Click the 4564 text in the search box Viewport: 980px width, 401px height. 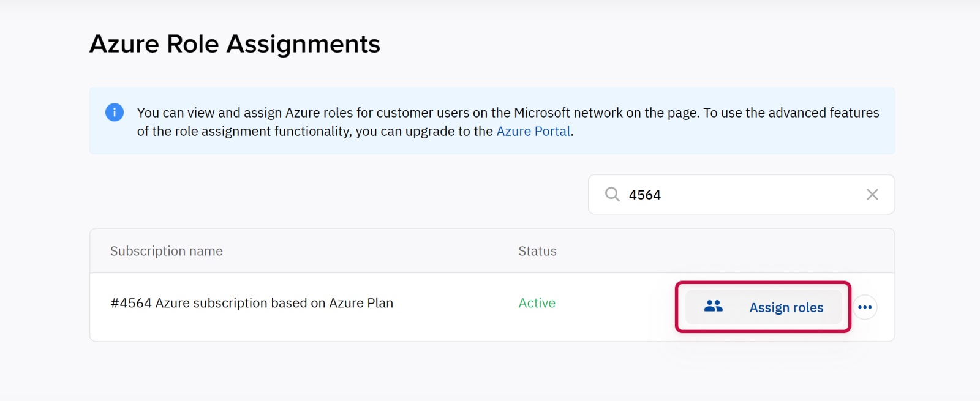click(644, 195)
